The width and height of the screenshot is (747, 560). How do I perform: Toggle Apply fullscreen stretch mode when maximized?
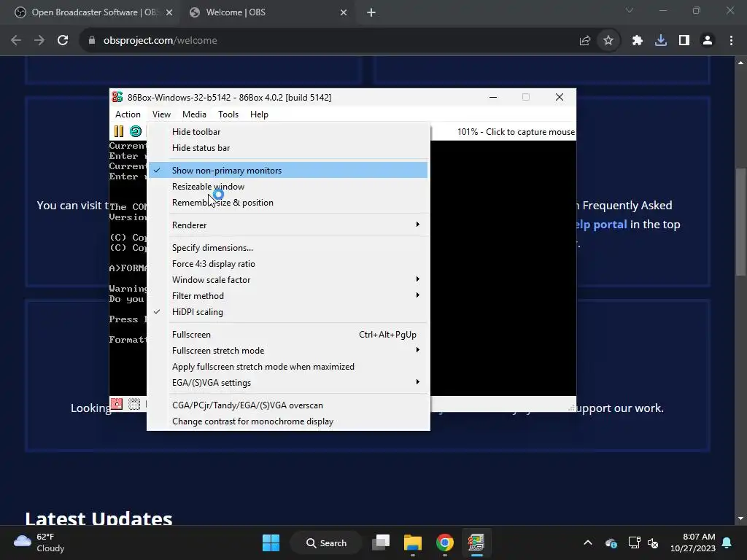288,366
